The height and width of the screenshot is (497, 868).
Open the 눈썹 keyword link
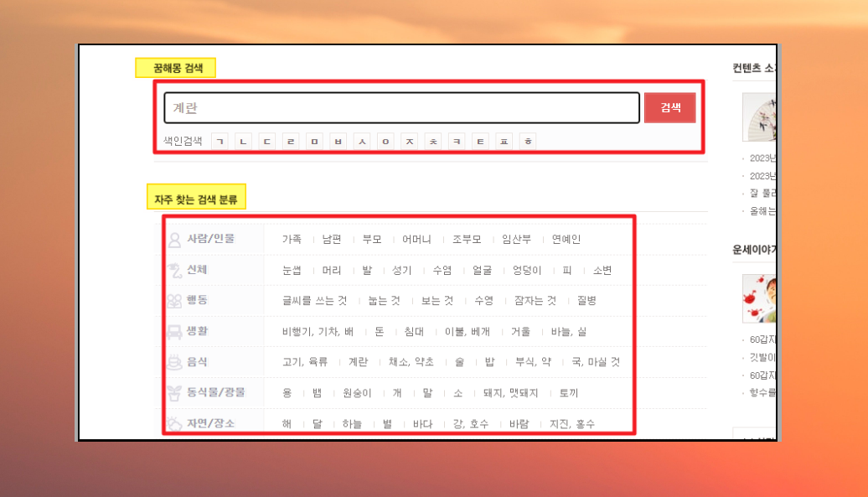(292, 270)
